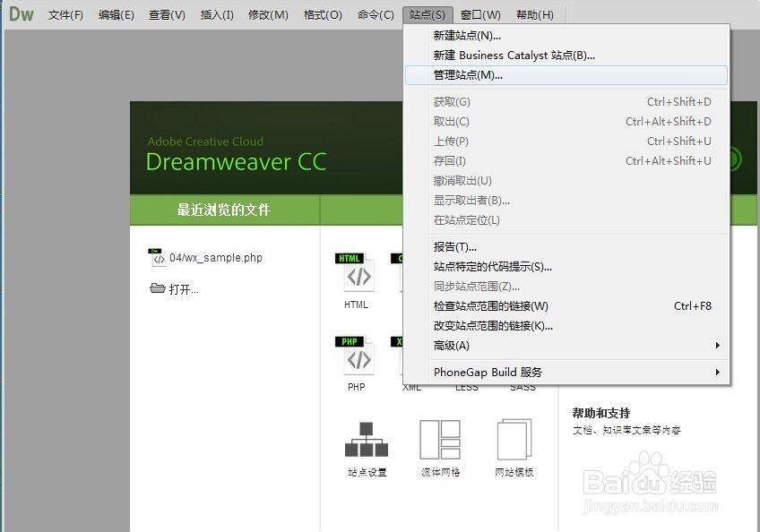Click the 获取(G) menu entry
The height and width of the screenshot is (532, 760).
pos(566,102)
